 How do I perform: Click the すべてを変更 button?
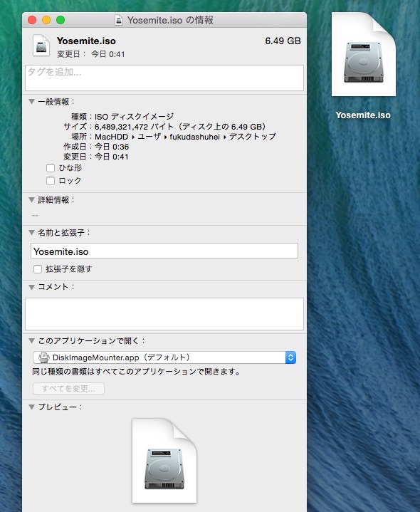pyautogui.click(x=68, y=389)
